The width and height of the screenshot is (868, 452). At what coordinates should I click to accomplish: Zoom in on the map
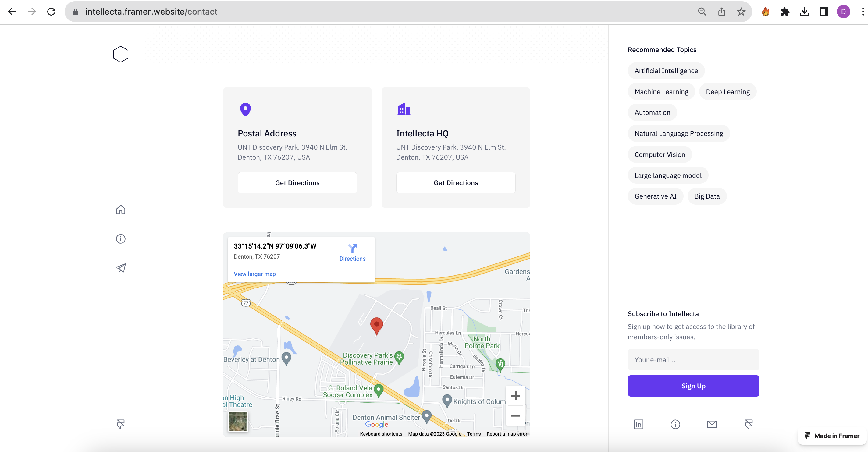click(x=516, y=396)
